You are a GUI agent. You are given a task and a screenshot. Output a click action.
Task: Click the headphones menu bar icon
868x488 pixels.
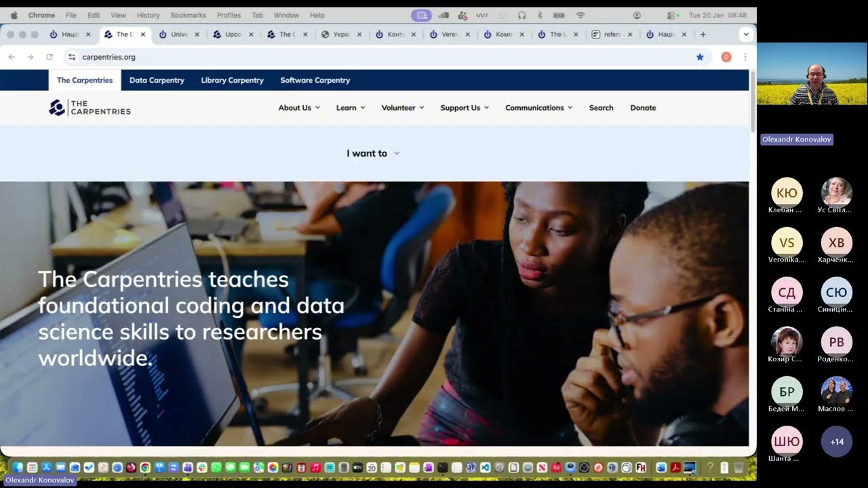coord(521,15)
